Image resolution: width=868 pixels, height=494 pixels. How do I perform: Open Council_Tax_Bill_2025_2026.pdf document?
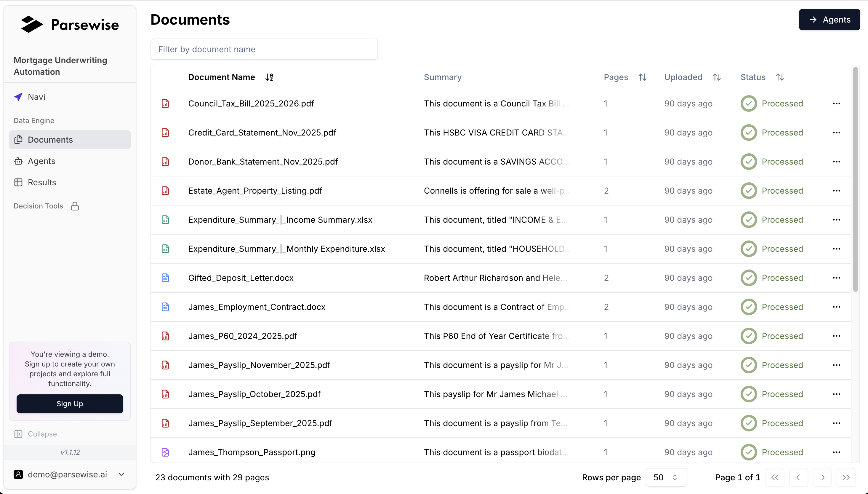point(251,103)
